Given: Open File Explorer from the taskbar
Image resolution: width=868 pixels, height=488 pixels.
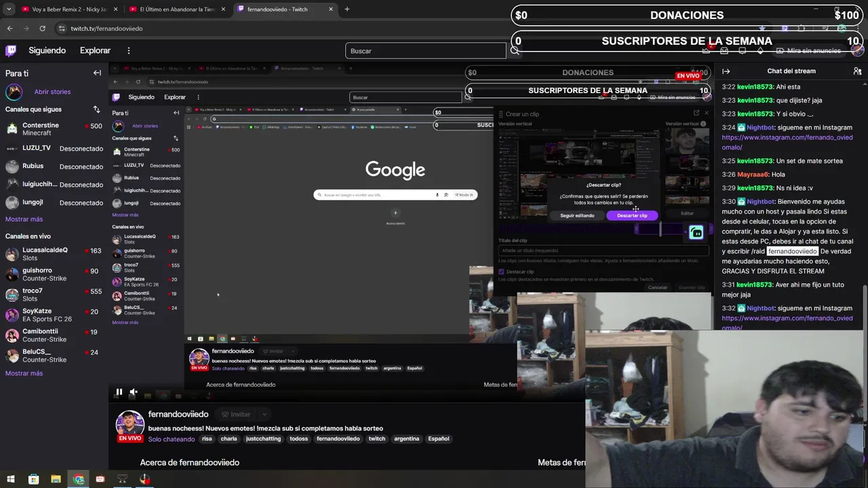Looking at the screenshot, I should coord(56,479).
